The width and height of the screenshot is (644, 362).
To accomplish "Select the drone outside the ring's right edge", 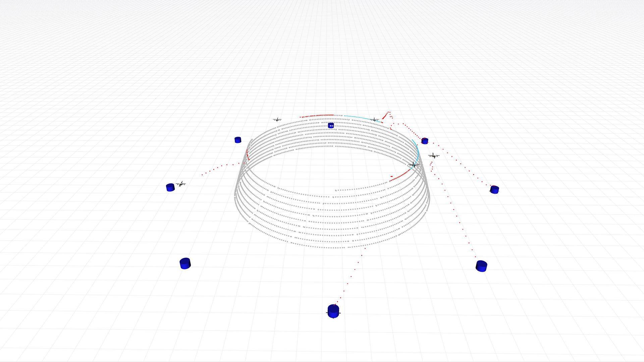I will point(434,156).
